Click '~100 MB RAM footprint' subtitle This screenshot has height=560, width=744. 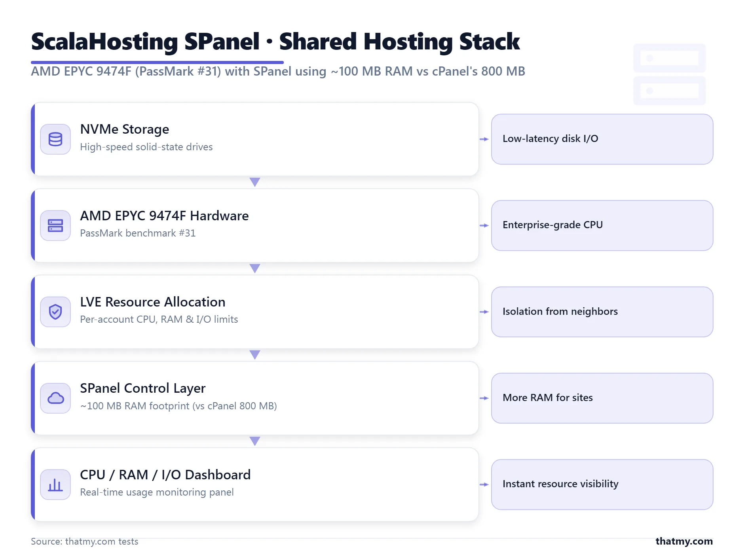(x=178, y=406)
